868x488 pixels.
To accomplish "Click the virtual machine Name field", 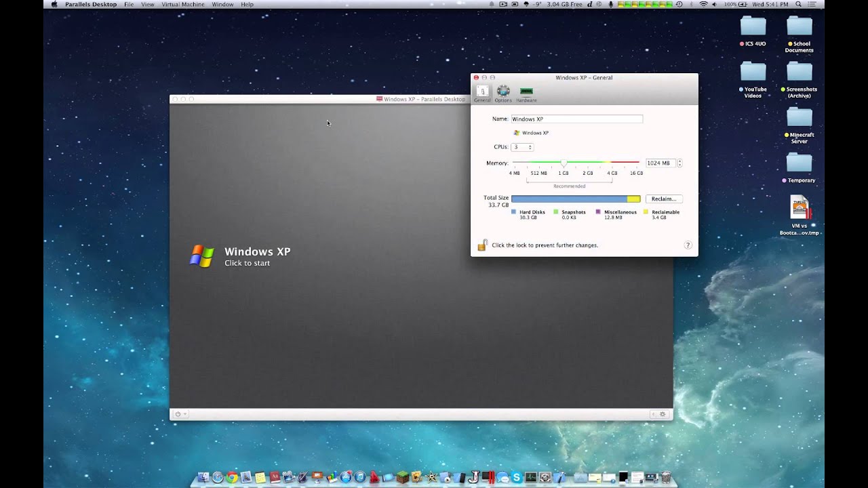I will pyautogui.click(x=576, y=119).
